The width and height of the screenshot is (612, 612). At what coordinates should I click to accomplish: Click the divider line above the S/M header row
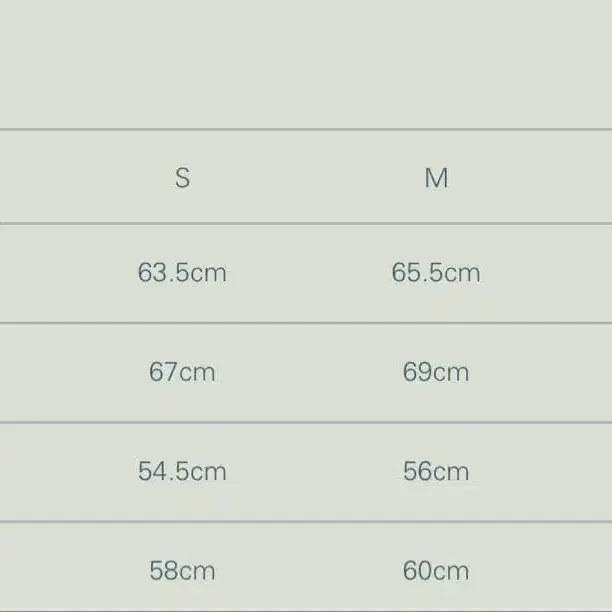point(306,129)
